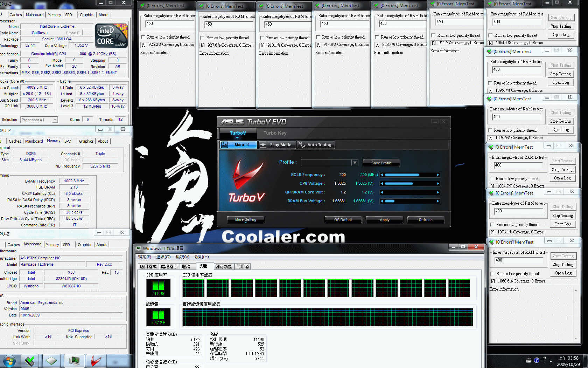Select Manual mode sliders icon in TurboV
Screen dimensions: 588x368
coord(225,145)
